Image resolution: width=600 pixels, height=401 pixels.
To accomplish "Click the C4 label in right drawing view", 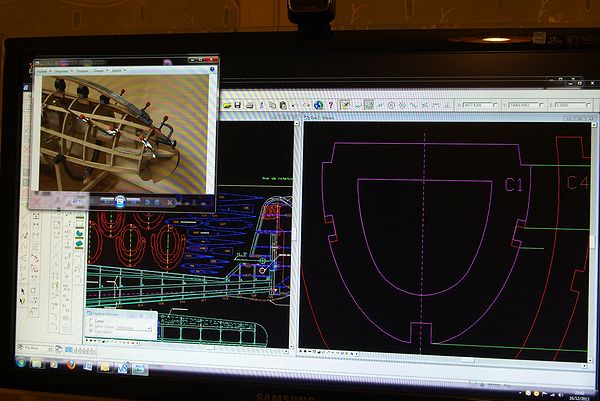I will (578, 183).
